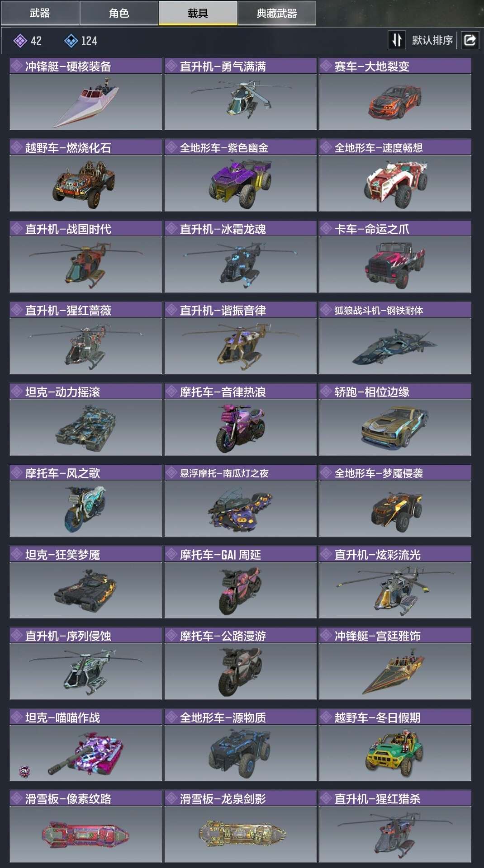Choose the 越野车-冬日假期 vehicle skin
Screen dimensions: 484x868
point(395,753)
